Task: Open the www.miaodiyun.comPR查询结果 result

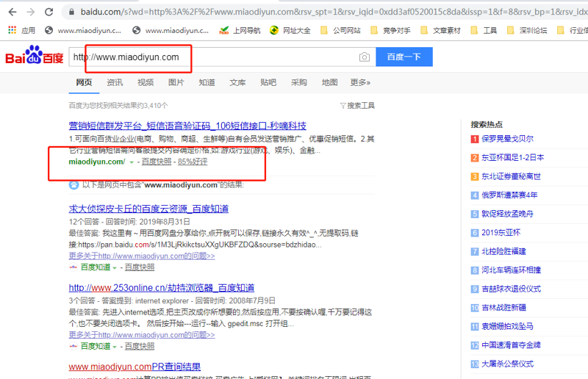Action: (135, 367)
